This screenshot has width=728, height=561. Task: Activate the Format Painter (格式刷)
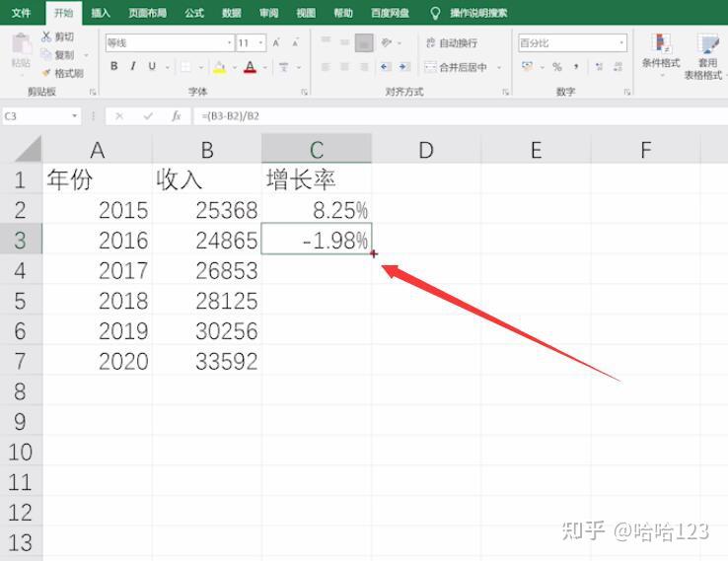63,73
